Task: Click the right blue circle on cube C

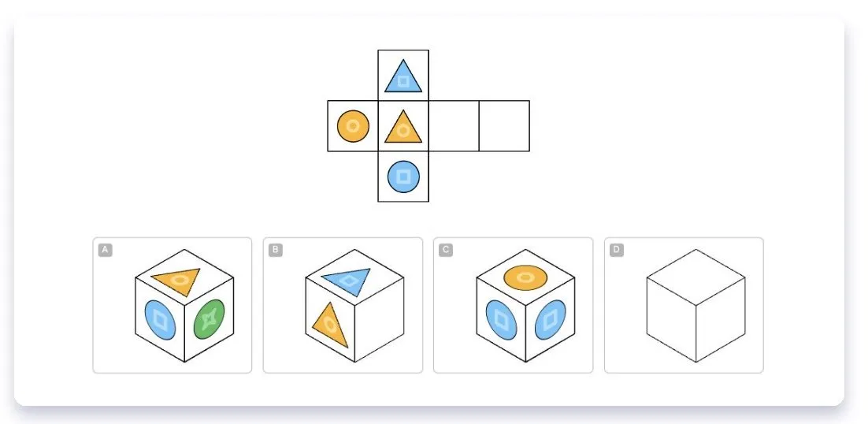Action: tap(551, 319)
